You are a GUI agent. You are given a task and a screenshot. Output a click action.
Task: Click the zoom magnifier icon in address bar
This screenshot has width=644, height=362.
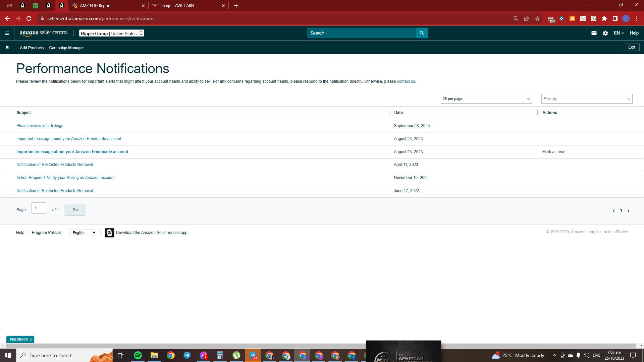click(516, 18)
